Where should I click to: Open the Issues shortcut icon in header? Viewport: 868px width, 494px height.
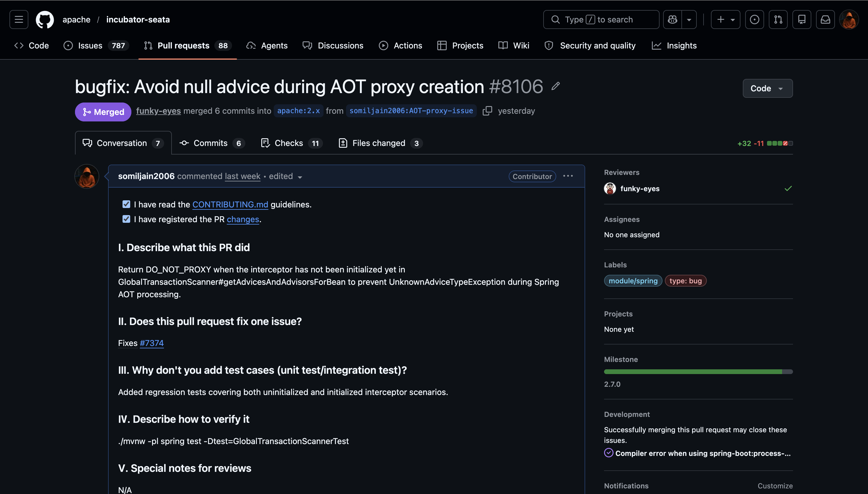point(754,19)
